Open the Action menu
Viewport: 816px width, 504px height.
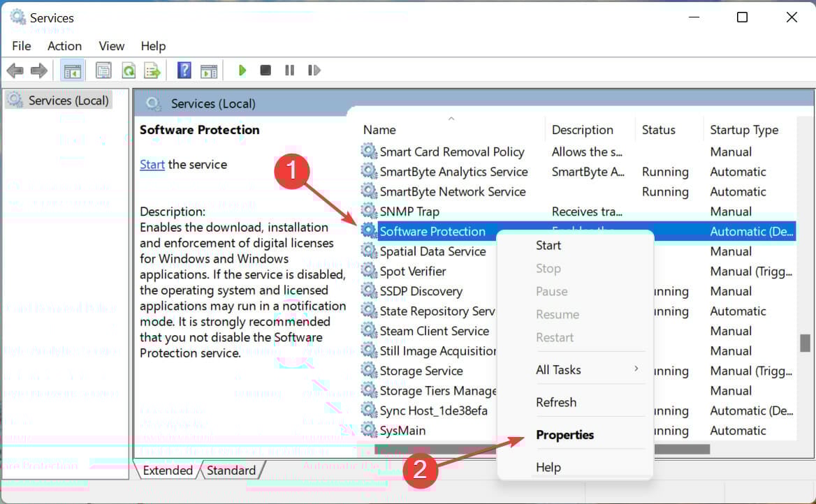coord(64,46)
